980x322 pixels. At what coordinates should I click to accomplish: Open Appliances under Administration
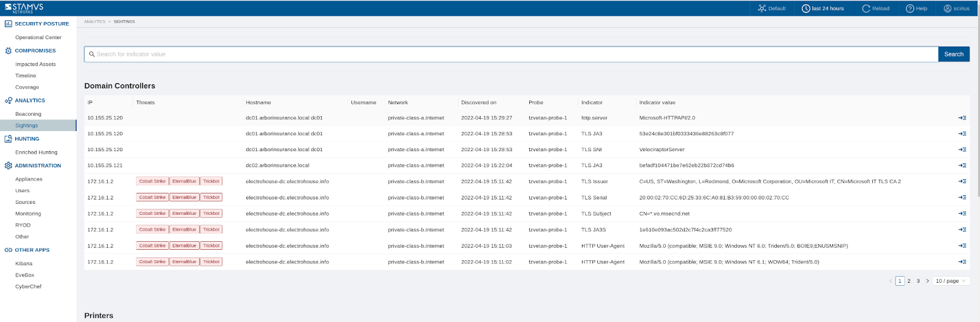[29, 179]
